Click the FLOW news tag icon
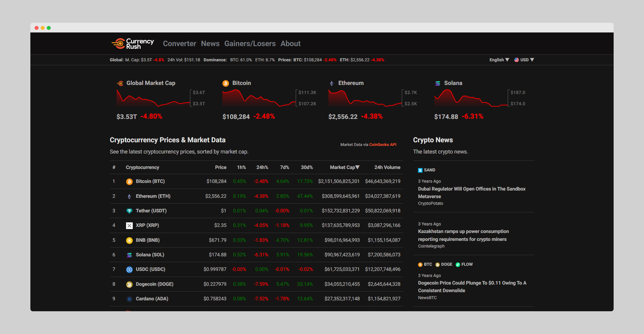The width and height of the screenshot is (644, 334). pos(458,265)
